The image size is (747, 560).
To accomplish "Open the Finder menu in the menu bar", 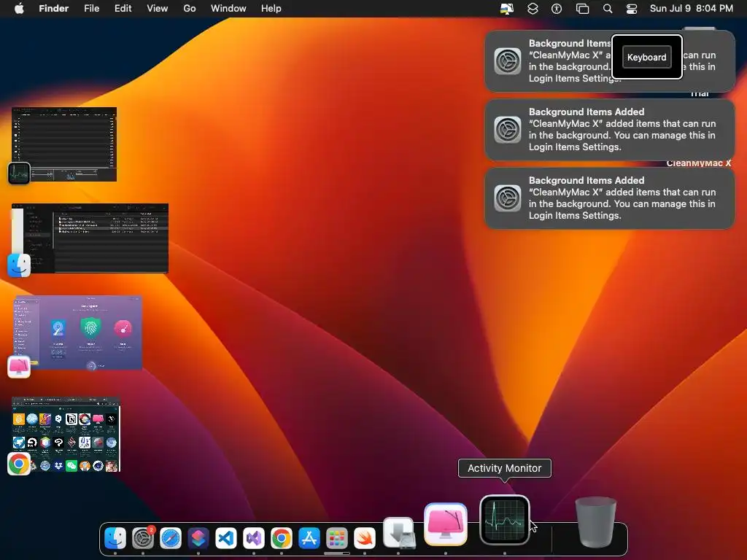I will click(54, 9).
